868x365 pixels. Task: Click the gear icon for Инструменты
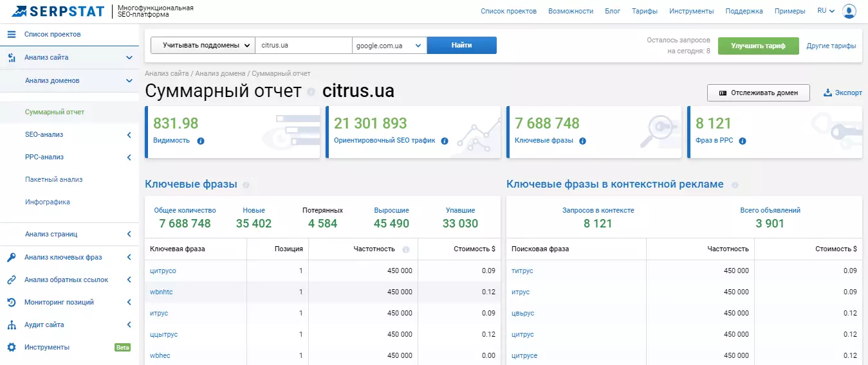point(11,347)
